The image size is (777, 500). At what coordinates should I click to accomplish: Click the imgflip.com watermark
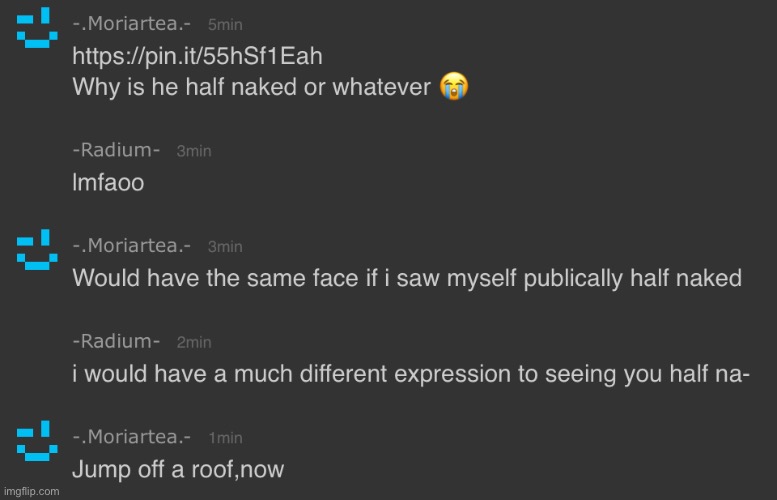coord(31,491)
